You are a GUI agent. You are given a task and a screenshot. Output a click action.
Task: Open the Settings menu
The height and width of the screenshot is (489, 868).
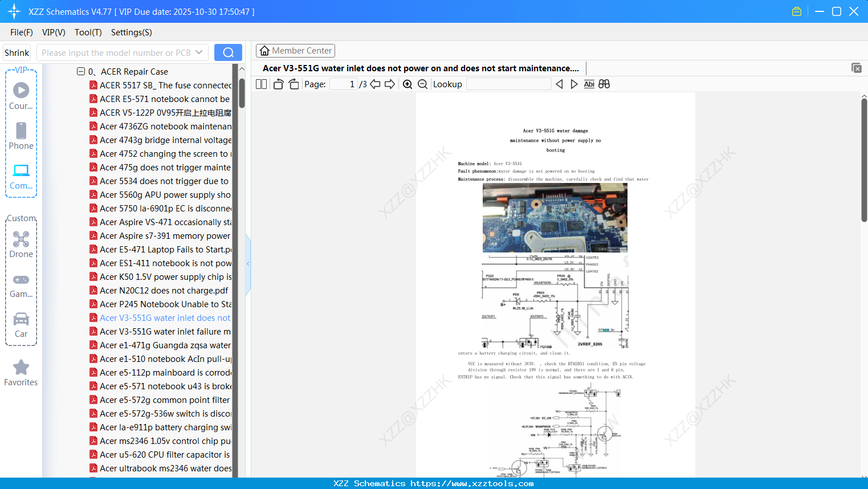132,32
